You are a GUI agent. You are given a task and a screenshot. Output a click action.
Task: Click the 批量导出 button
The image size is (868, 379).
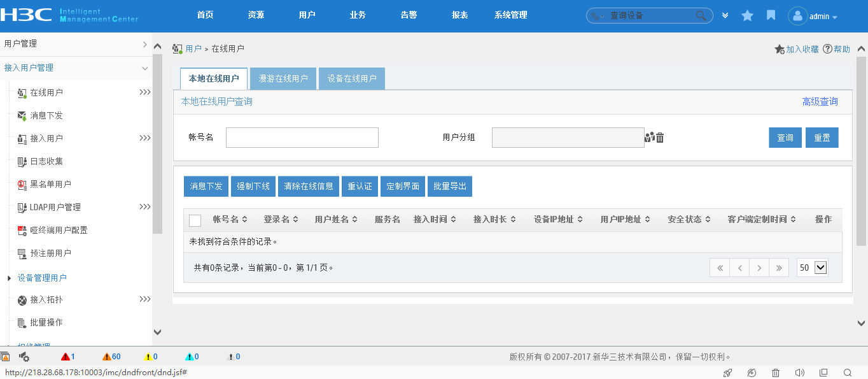(x=450, y=186)
